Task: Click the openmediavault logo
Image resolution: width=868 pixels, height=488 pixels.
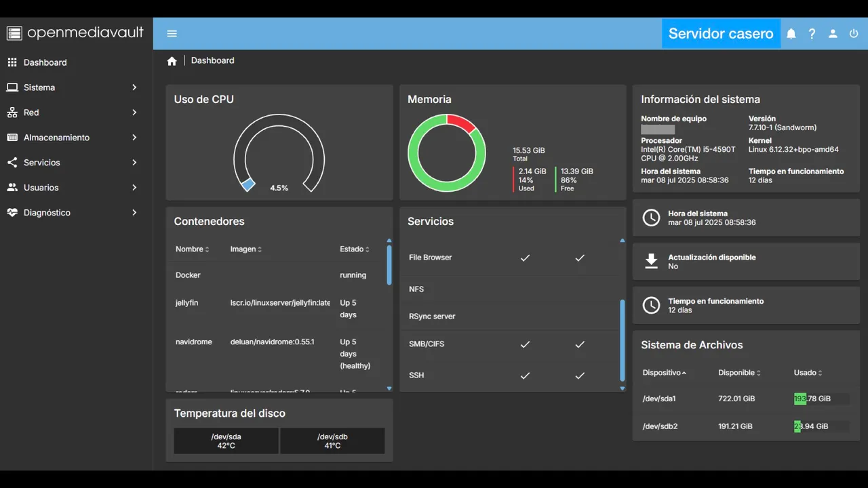Action: pos(75,33)
